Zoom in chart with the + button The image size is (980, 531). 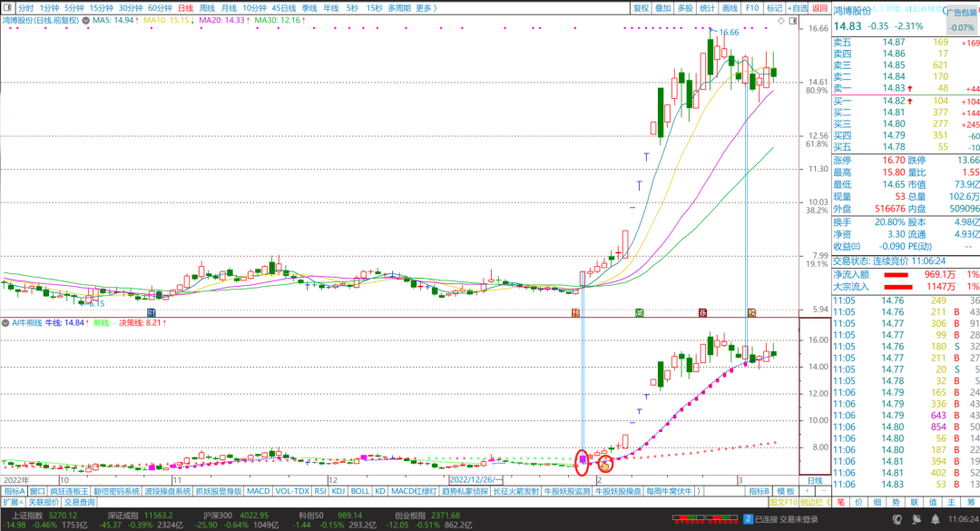807,492
